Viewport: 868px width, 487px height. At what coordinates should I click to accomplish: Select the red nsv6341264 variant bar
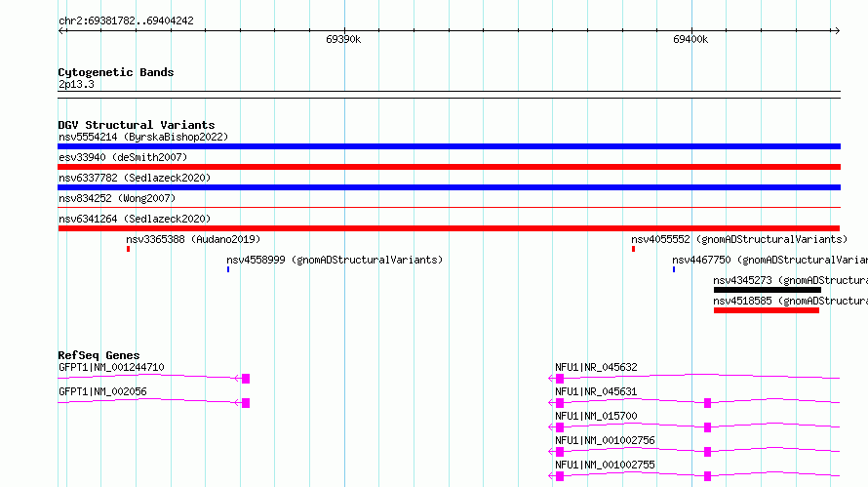(449, 228)
